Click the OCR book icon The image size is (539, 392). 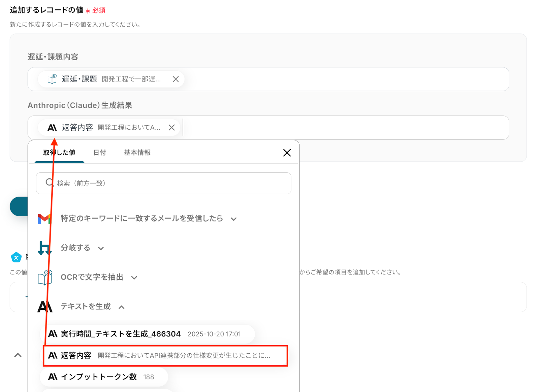[45, 277]
